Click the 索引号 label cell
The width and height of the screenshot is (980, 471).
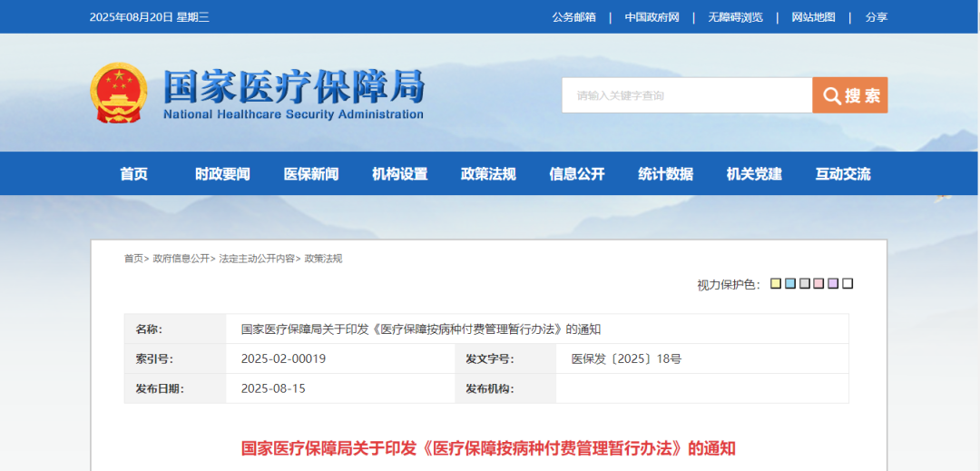[176, 358]
